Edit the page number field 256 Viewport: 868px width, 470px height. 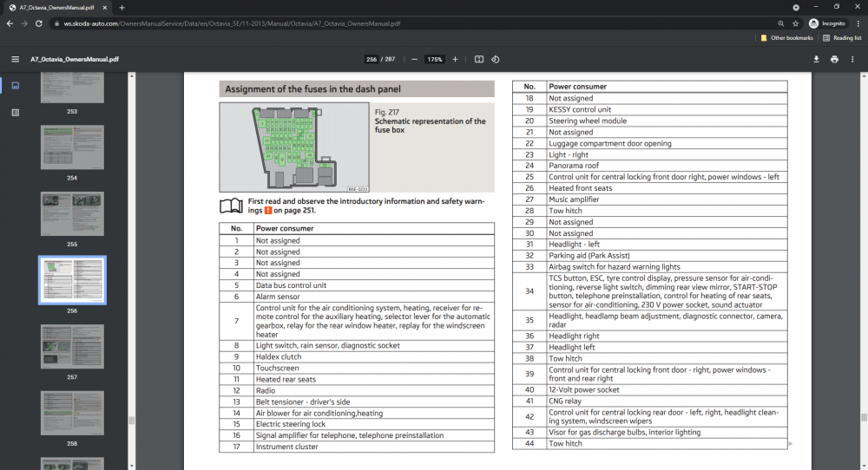tap(372, 59)
